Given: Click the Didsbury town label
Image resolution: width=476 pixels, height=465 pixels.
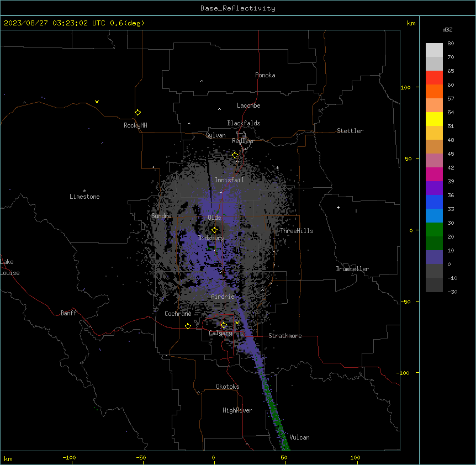Looking at the screenshot, I should [211, 238].
